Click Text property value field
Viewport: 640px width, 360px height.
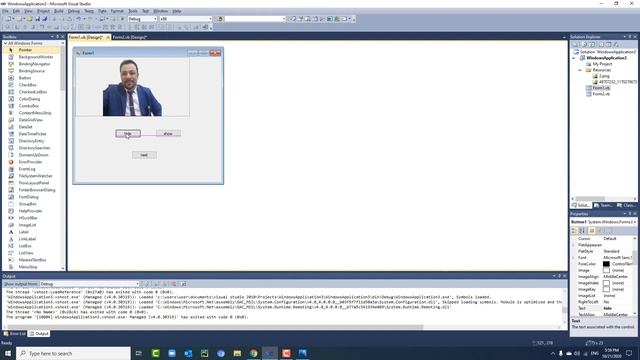[x=618, y=308]
